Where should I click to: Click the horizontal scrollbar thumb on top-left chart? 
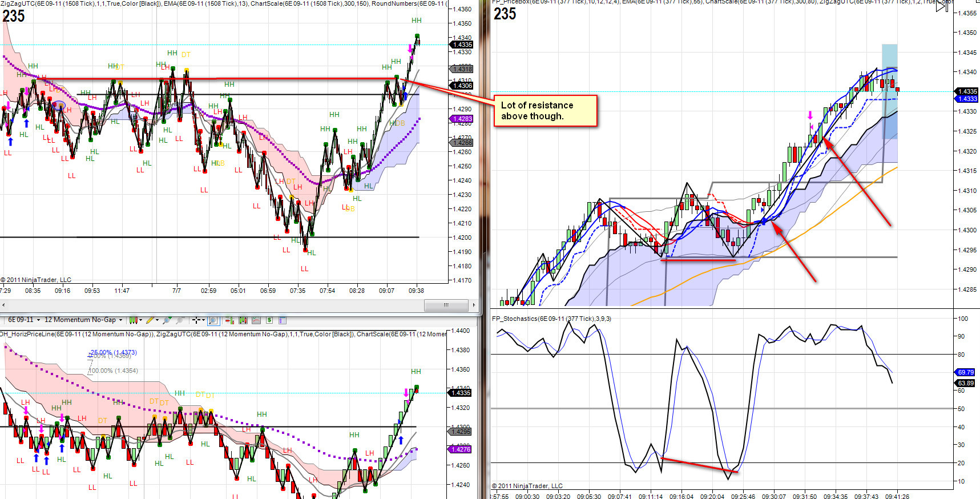[446, 305]
